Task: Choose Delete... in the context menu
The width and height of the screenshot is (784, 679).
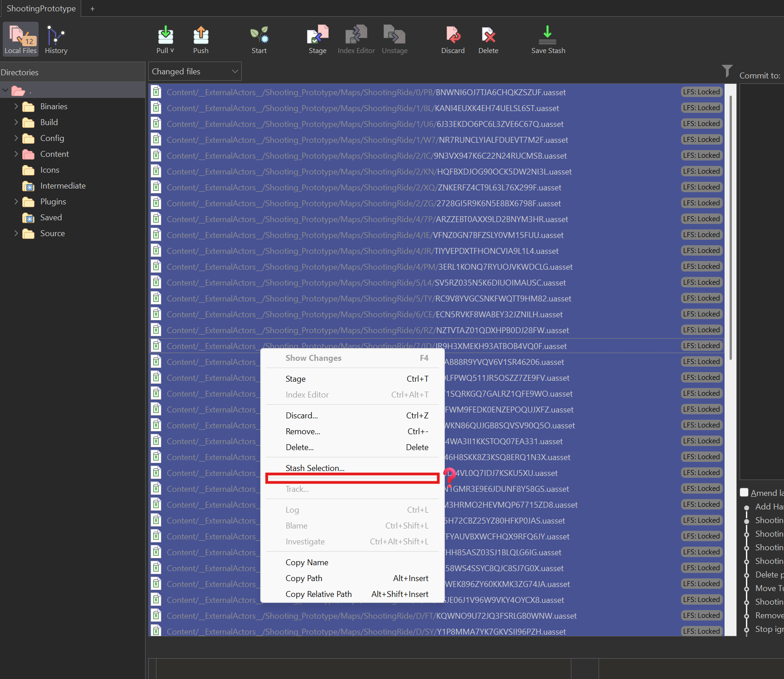Action: click(352, 447)
